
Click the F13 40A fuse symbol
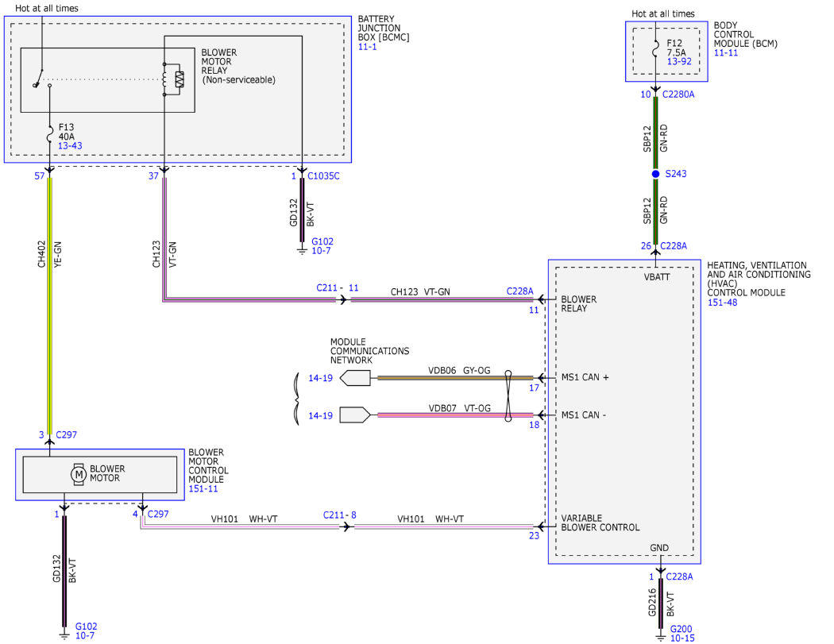50,134
